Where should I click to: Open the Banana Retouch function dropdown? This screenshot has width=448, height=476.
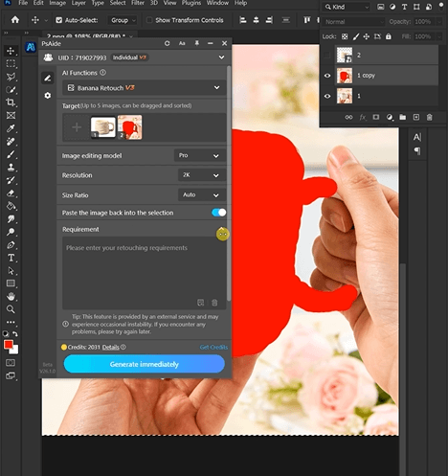(144, 88)
